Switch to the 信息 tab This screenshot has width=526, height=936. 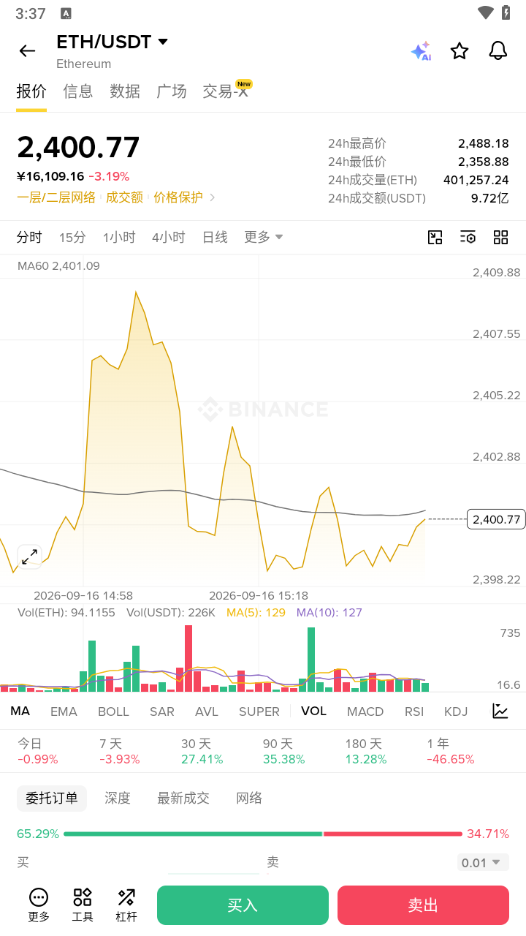(78, 91)
